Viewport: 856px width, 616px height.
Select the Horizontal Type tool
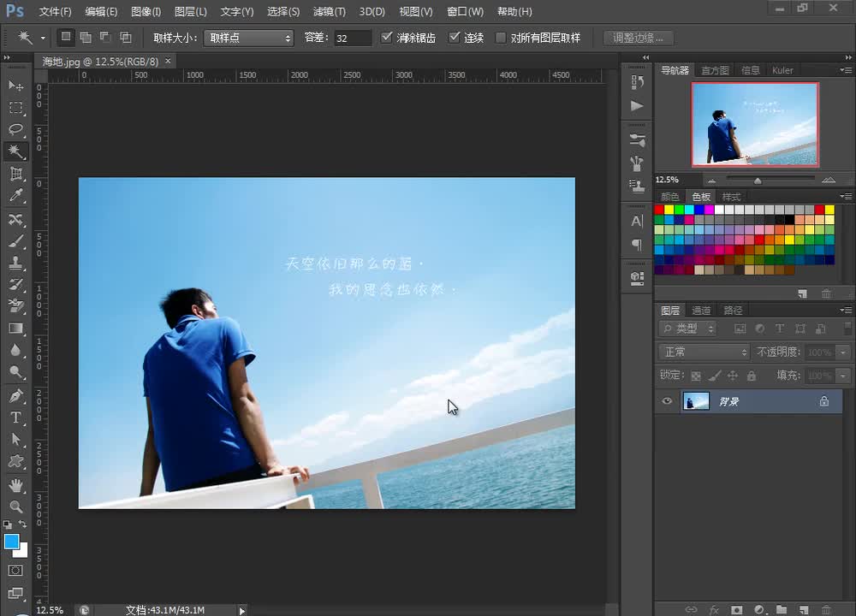click(x=16, y=418)
